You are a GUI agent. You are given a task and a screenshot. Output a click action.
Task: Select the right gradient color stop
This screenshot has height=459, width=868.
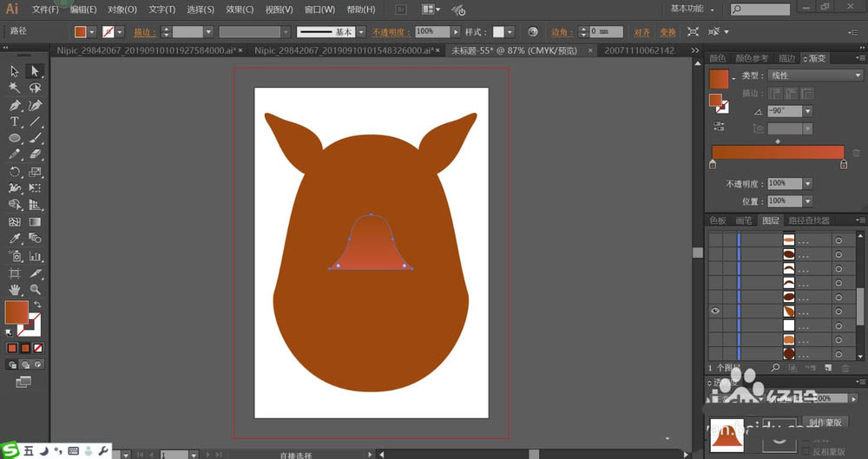pos(844,165)
